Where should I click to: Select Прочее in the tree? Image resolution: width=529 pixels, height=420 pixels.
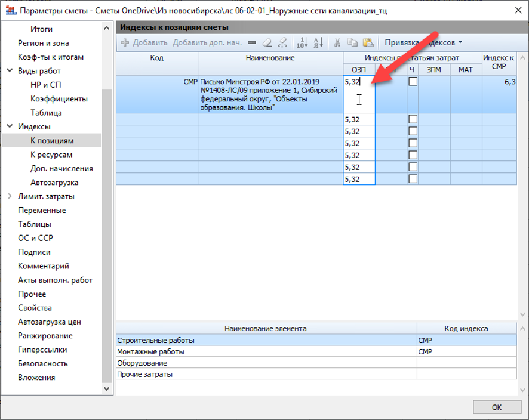(32, 294)
